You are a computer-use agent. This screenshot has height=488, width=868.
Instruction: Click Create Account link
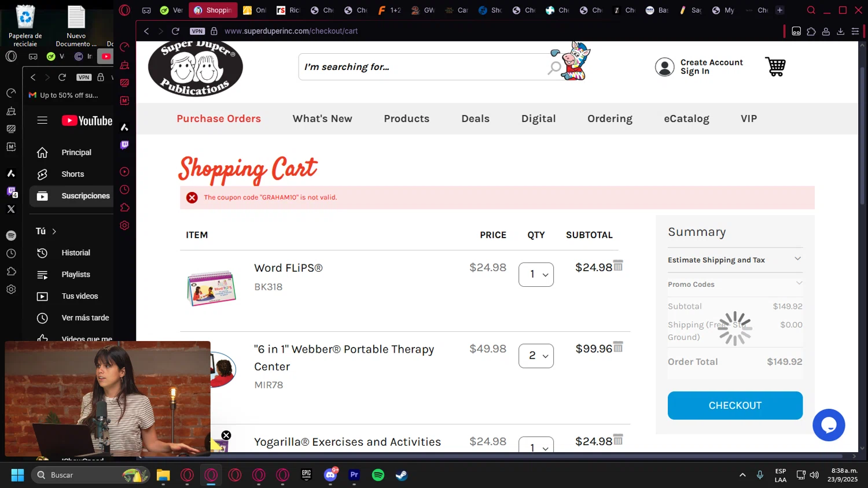712,62
